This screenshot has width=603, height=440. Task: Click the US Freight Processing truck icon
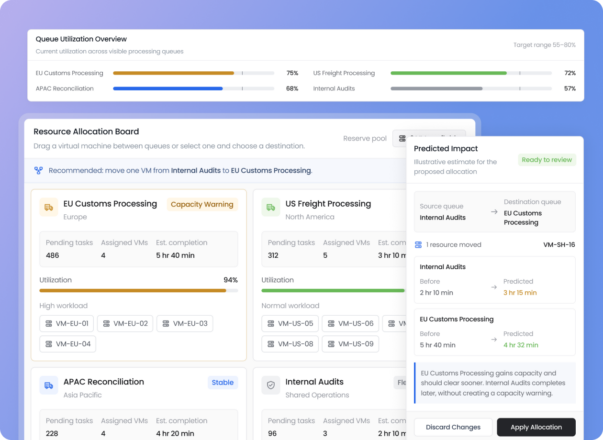point(271,207)
